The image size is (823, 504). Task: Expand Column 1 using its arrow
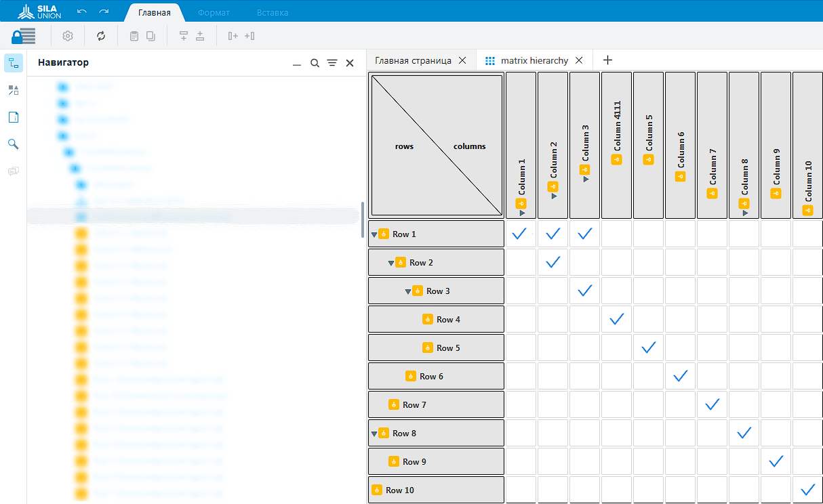pyautogui.click(x=522, y=213)
